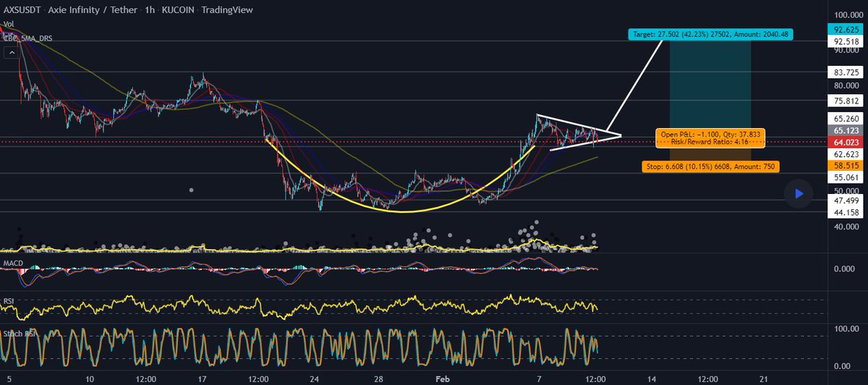The image size is (868, 385).
Task: Click the 55.061 price level tag
Action: pyautogui.click(x=846, y=177)
